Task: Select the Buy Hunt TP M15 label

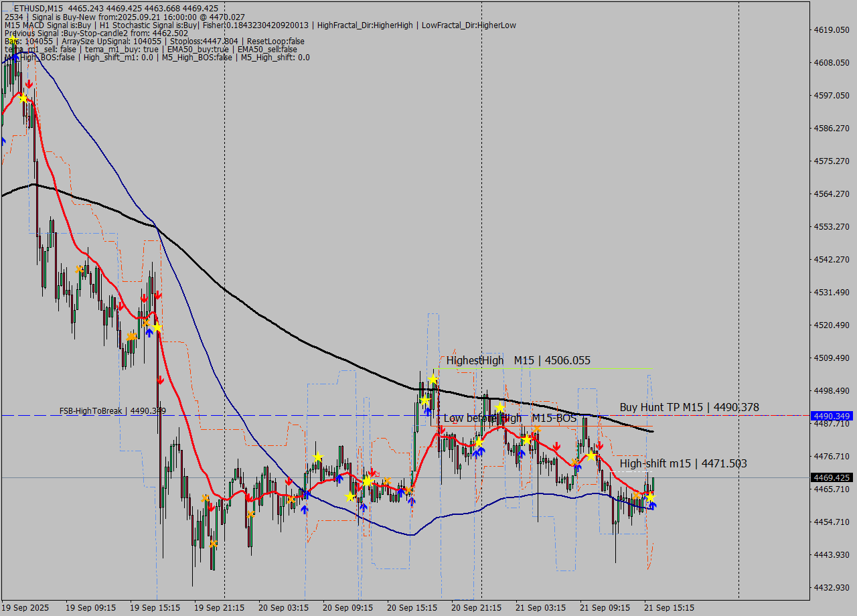Action: (x=689, y=407)
